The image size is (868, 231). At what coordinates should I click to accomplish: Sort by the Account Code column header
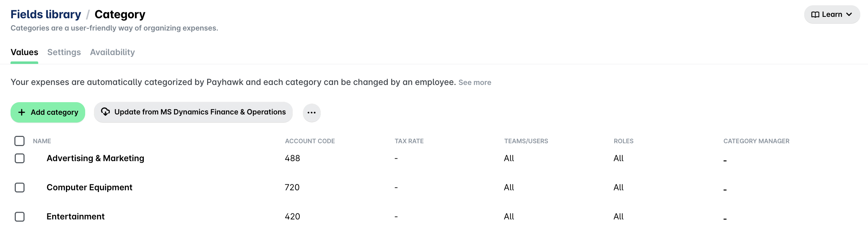click(310, 141)
